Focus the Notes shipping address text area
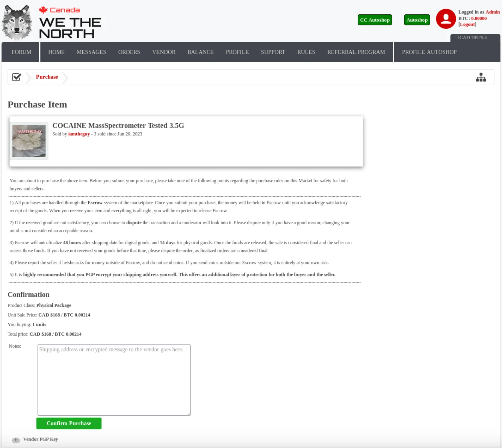Image resolution: width=502 pixels, height=448 pixels. 114,380
